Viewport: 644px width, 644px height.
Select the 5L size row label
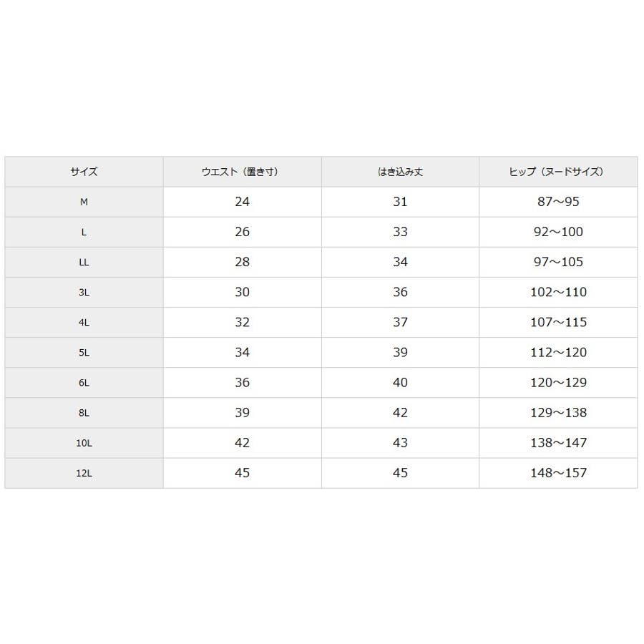(x=84, y=352)
